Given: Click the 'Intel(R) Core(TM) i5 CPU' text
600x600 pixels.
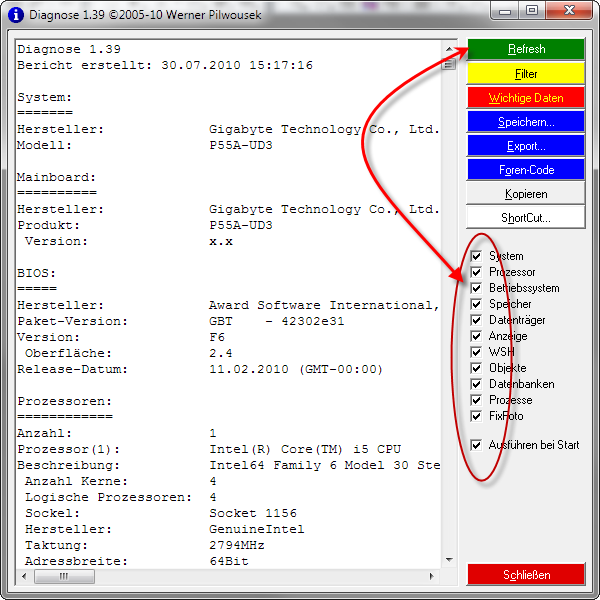Looking at the screenshot, I should (305, 449).
